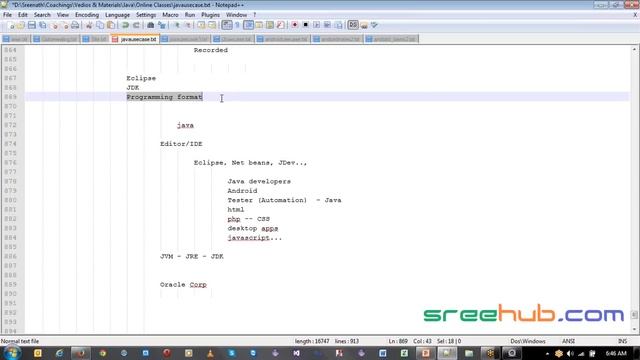640x360 pixels.
Task: Click the 'Oracle Corp' line
Action: tap(183, 285)
